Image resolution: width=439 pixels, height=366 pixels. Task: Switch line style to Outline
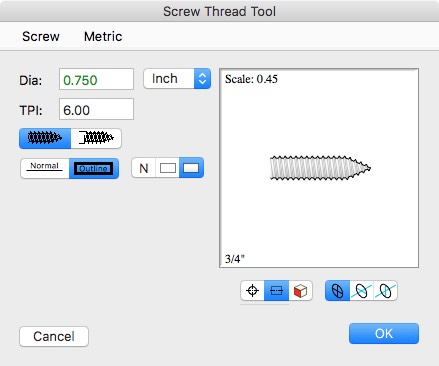94,168
